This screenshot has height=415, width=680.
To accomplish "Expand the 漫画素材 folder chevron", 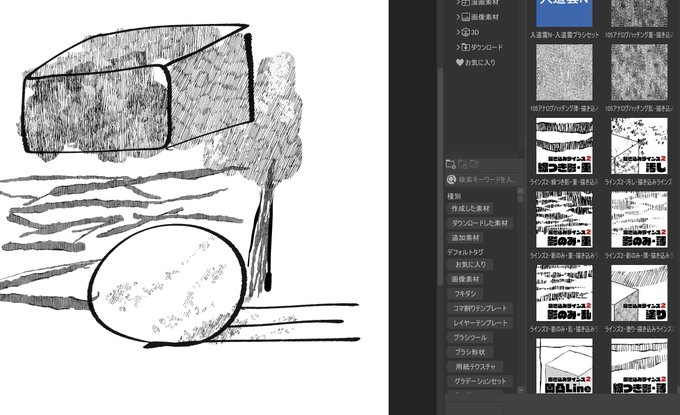I will (458, 3).
